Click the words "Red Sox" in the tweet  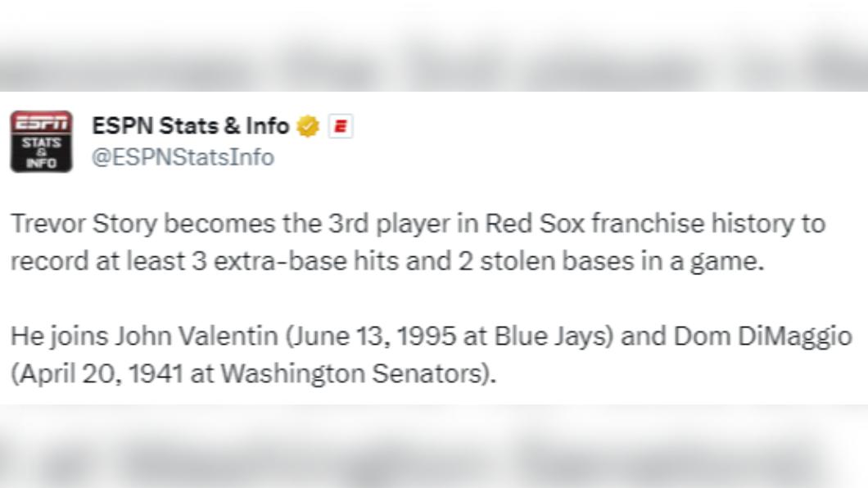[535, 224]
